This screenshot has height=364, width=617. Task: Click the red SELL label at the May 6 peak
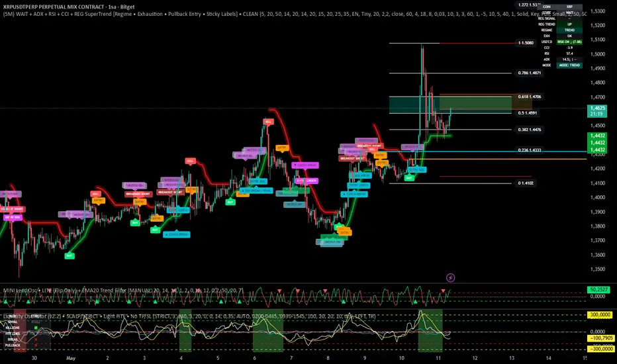[268, 122]
